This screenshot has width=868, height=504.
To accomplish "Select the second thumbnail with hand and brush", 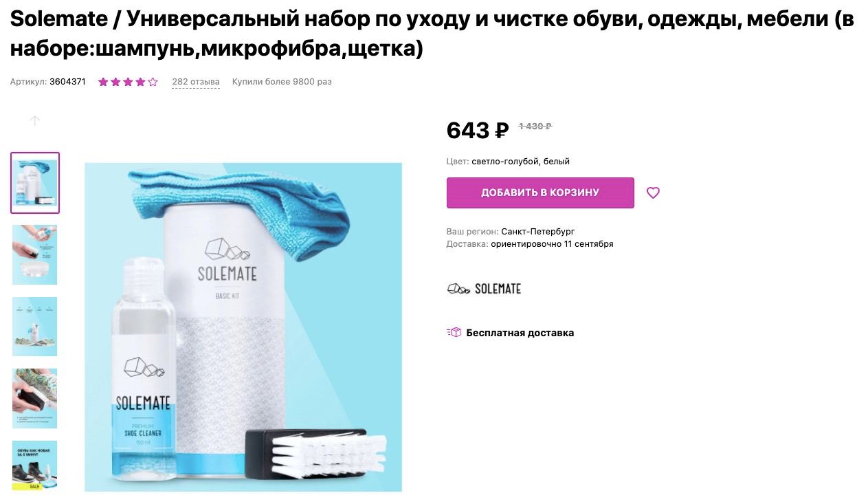I will coord(35,254).
